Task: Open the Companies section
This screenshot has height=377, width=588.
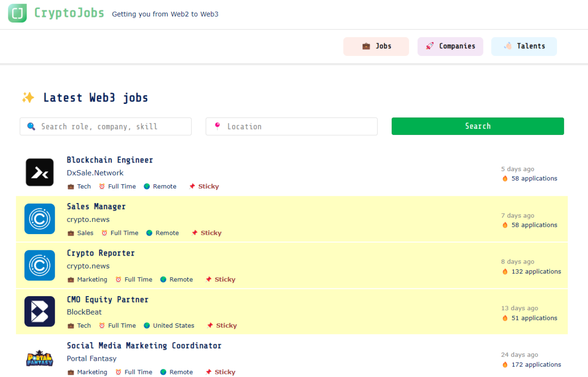Action: 450,46
